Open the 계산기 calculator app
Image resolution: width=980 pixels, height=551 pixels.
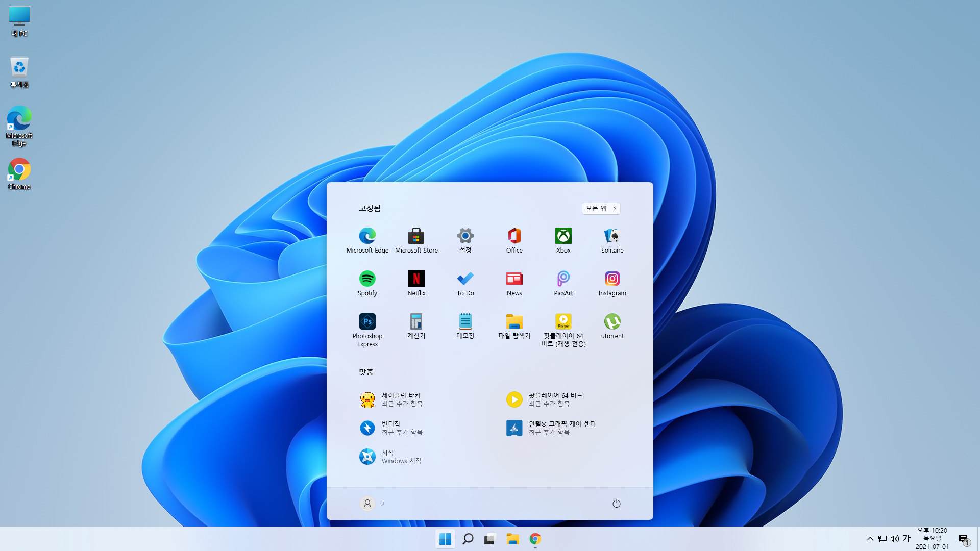[416, 326]
